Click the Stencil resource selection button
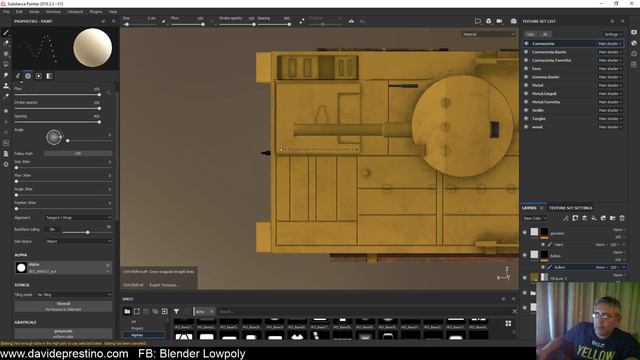Image resolution: width=640 pixels, height=360 pixels. tap(63, 307)
